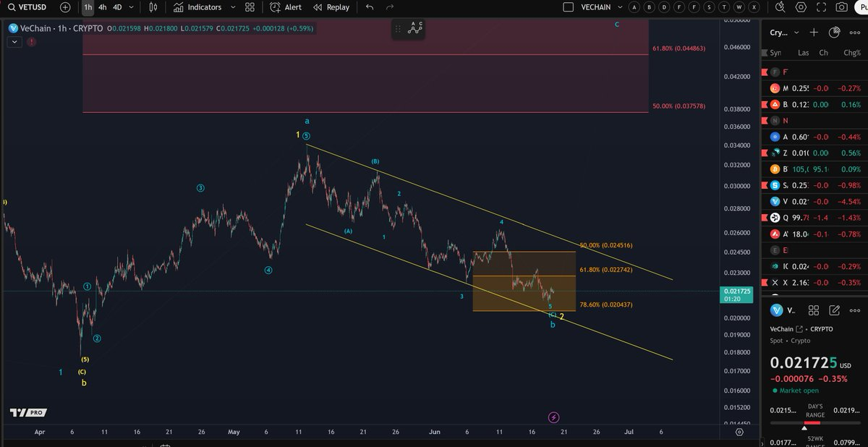Click the quick search lightning icon
Viewport: 868px width, 447px height.
(780, 7)
